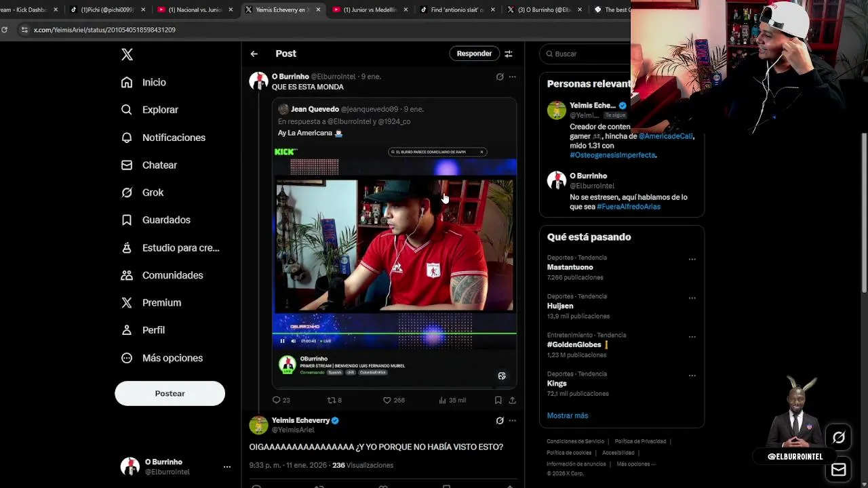Screen dimensions: 868x488
Task: Click repost icon with 8 reposts
Action: pyautogui.click(x=334, y=400)
